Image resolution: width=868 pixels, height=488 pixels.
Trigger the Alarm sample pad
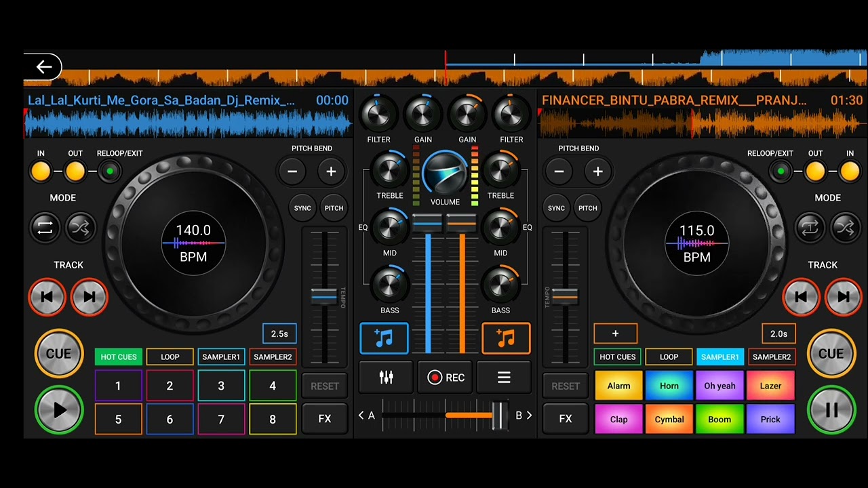tap(618, 386)
